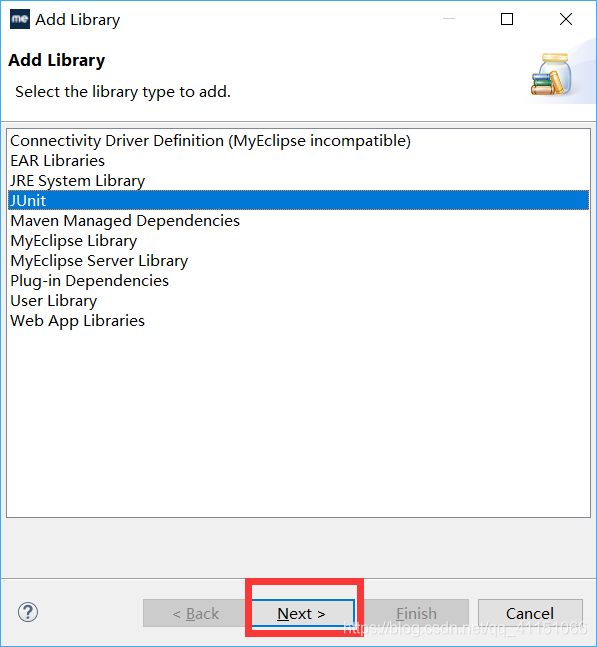Screen dimensions: 597x647
Task: Close the Add Library dialog
Action: [566, 19]
